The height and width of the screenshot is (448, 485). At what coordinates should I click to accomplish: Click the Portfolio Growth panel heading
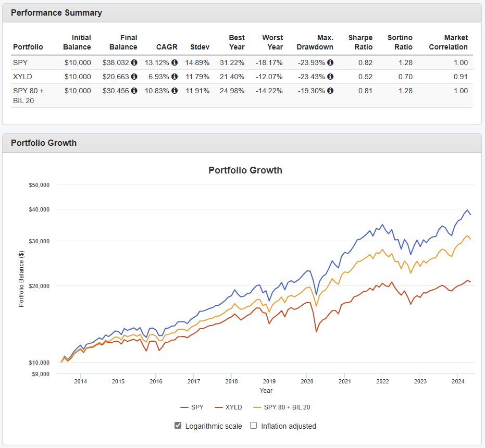click(x=44, y=143)
